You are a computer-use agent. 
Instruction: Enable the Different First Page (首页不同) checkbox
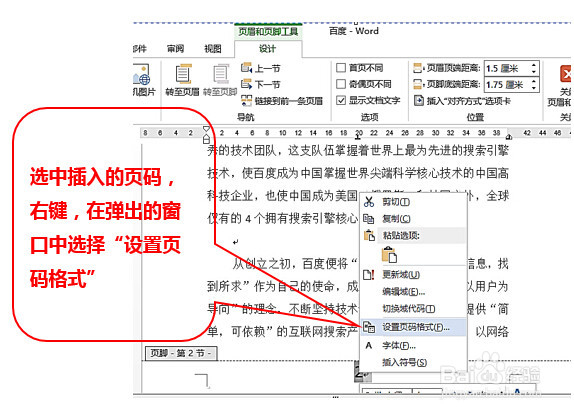pyautogui.click(x=340, y=68)
